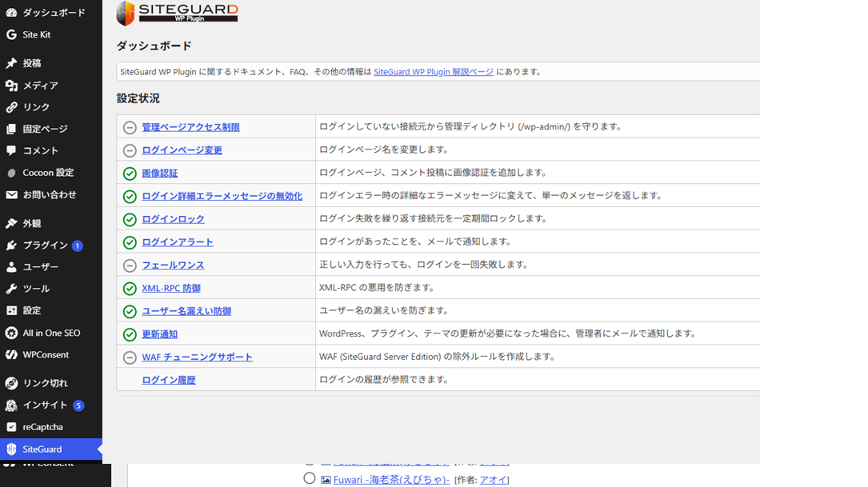Click the reCaptcha checkmark icon

click(11, 427)
